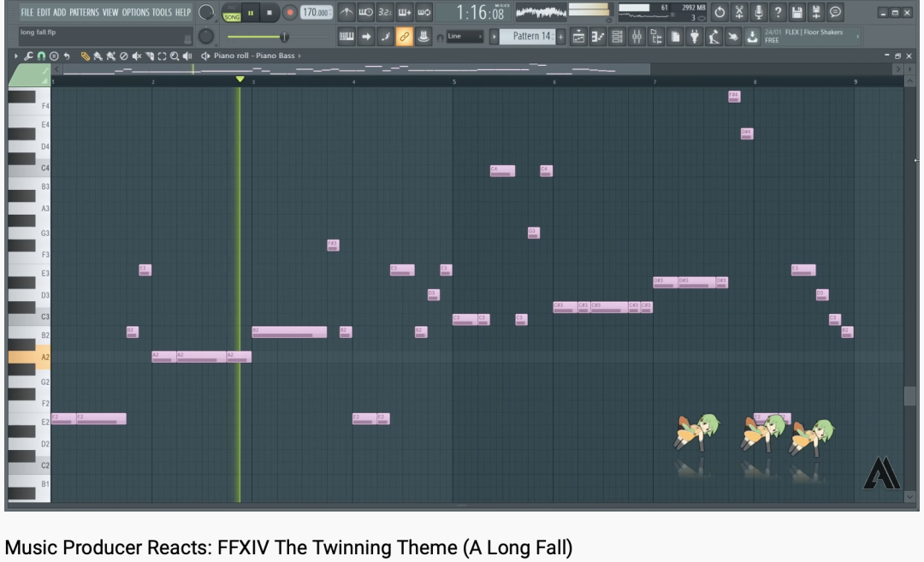Open the piano roll menu arrow
924x562 pixels.
[x=16, y=56]
